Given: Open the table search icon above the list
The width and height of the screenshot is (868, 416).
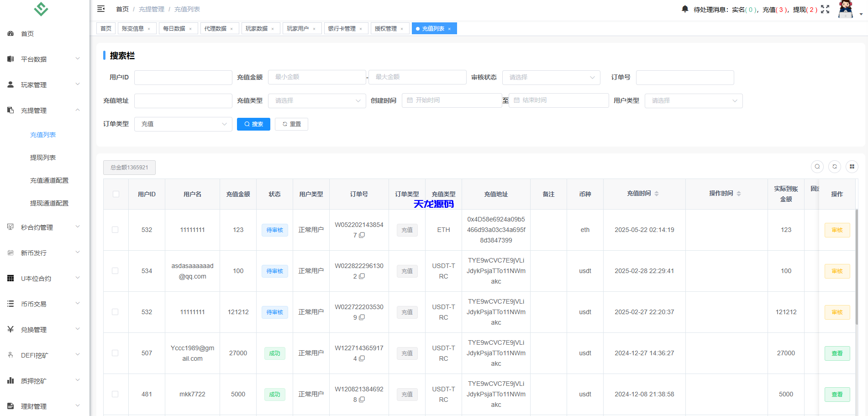Looking at the screenshot, I should (x=817, y=167).
